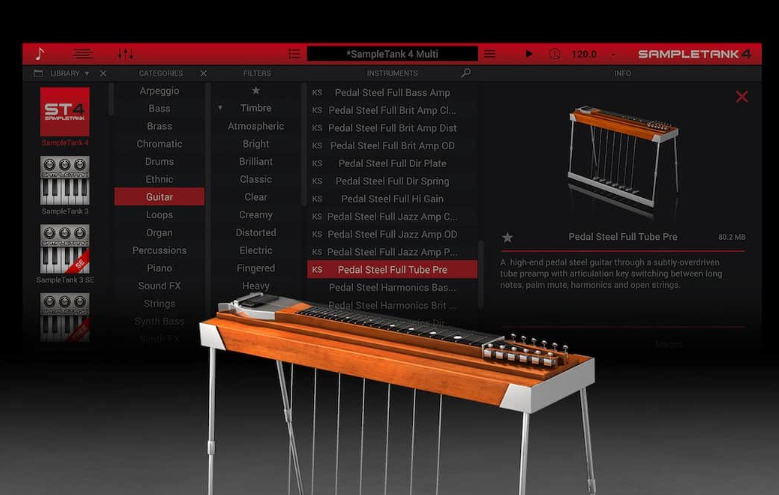Select the SampleTank 3 SE library thumbnail
The height and width of the screenshot is (495, 779).
(65, 249)
